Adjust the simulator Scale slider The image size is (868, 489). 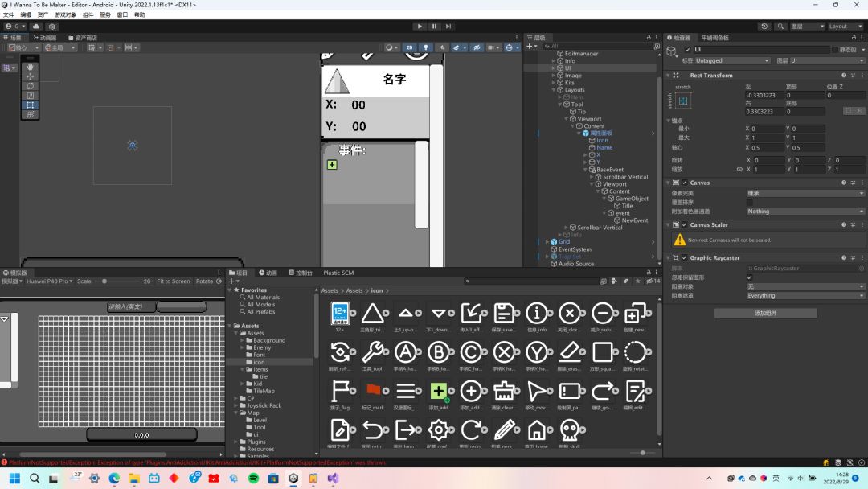[x=104, y=281]
